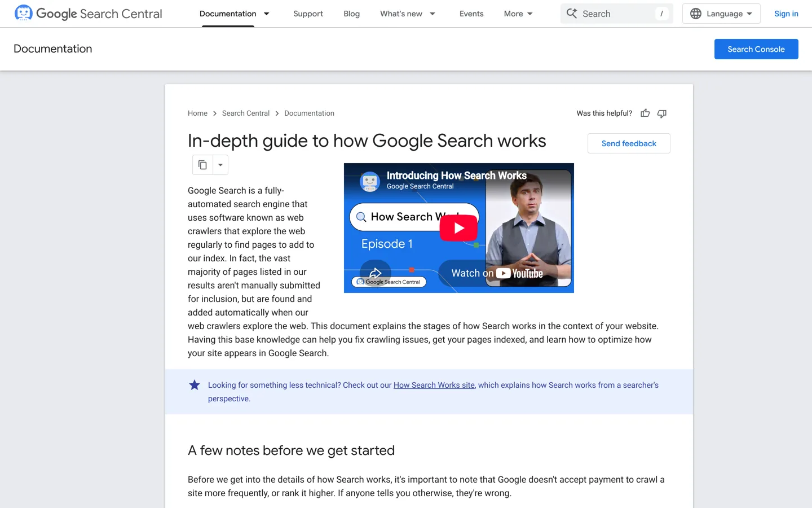Click the Search Central breadcrumb link
The image size is (812, 508).
[246, 113]
